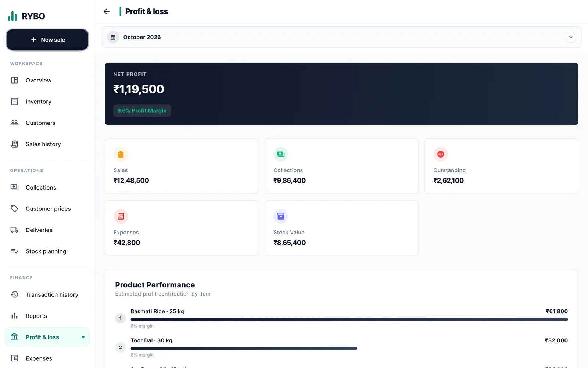
Task: Click the Net Profit amount ₹1,19,500
Action: point(139,89)
